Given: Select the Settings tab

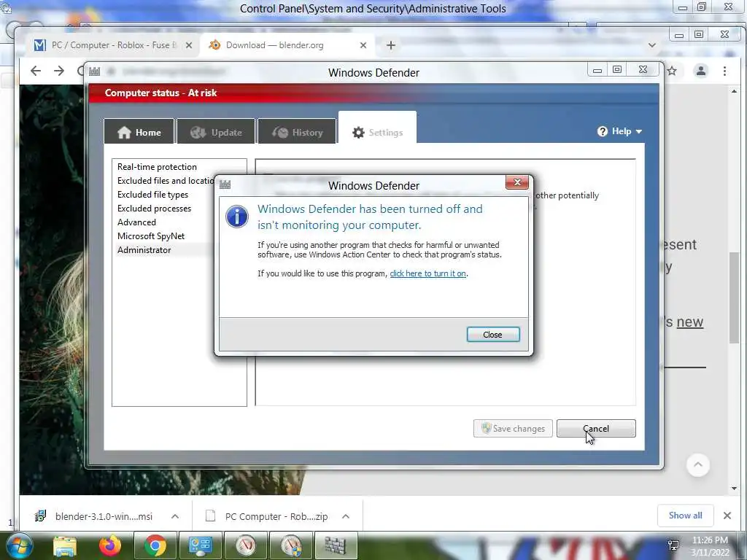Looking at the screenshot, I should (377, 128).
